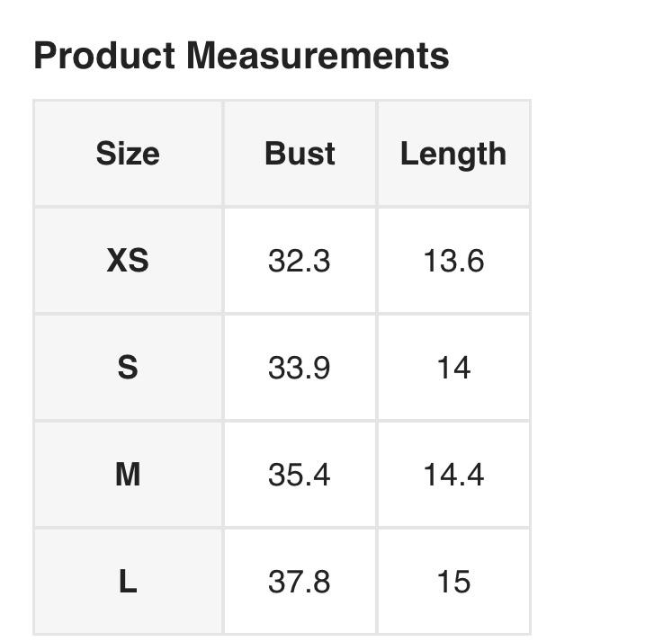The width and height of the screenshot is (672, 641).
Task: Select the Bust column header
Action: coord(300,154)
